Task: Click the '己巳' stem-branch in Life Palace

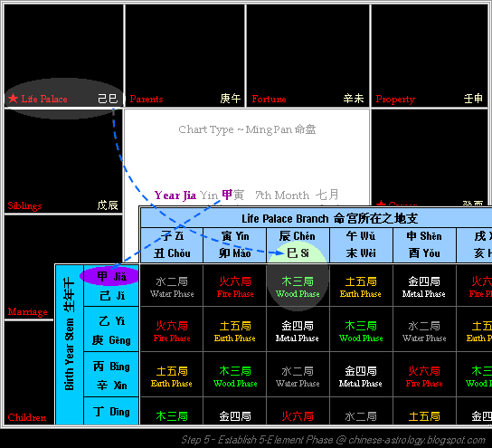Action: point(108,99)
